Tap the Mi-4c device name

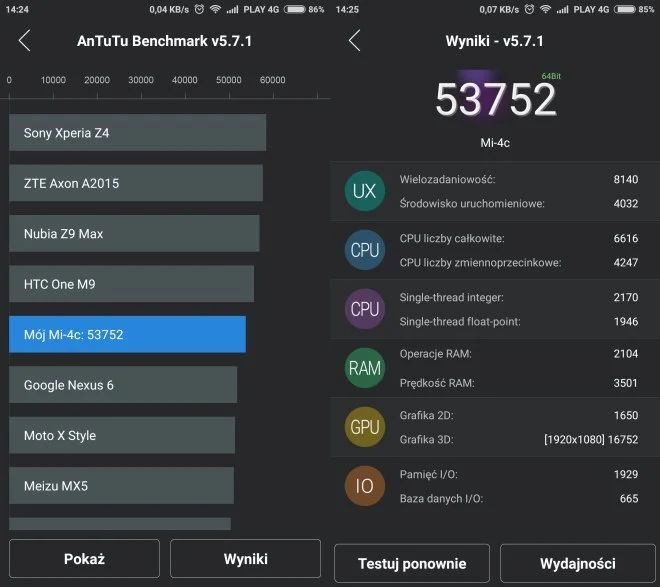tap(495, 143)
